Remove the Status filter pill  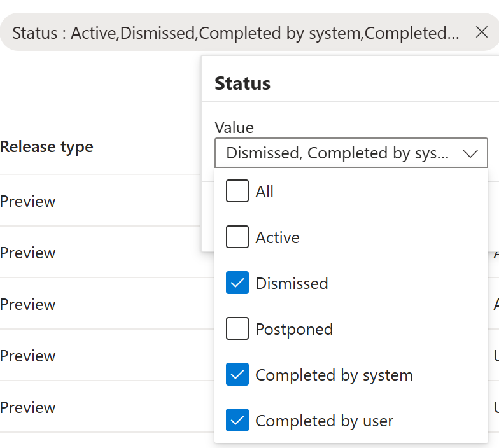tap(482, 32)
